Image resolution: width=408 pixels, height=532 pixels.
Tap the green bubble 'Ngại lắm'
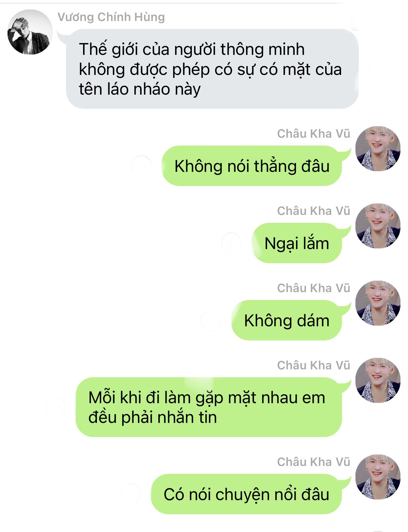pos(297,243)
